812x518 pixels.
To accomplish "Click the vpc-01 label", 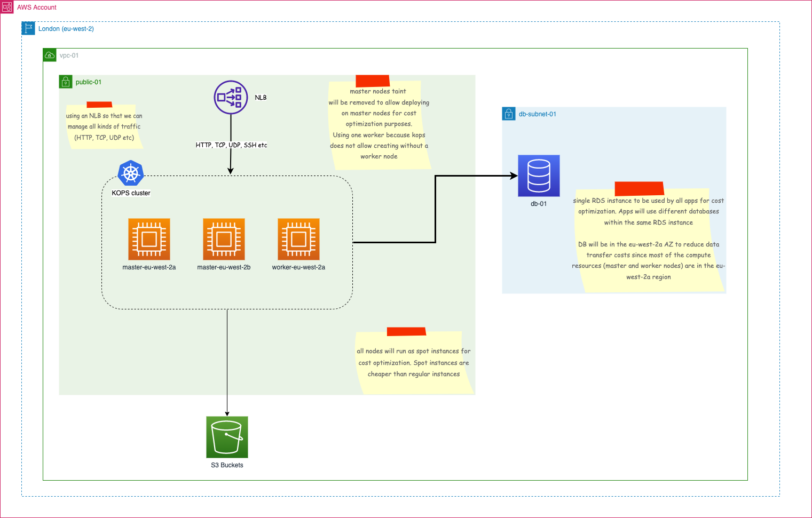I will (x=69, y=55).
